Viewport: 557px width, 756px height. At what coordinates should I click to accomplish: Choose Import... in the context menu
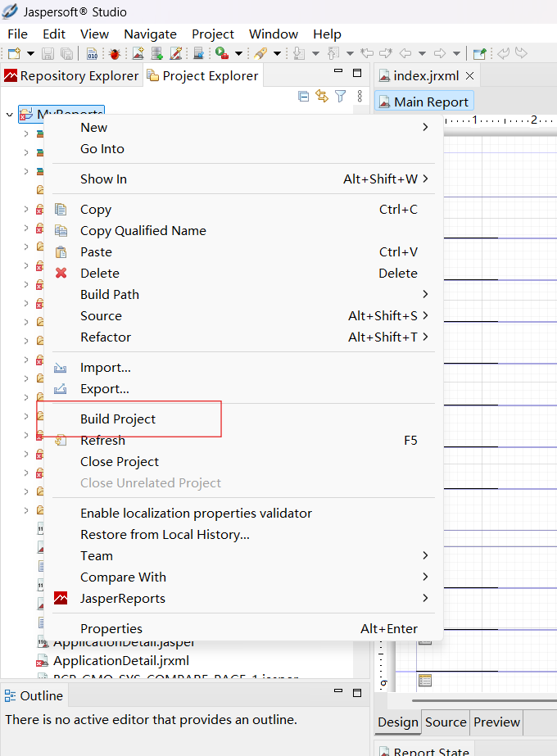click(243, 368)
